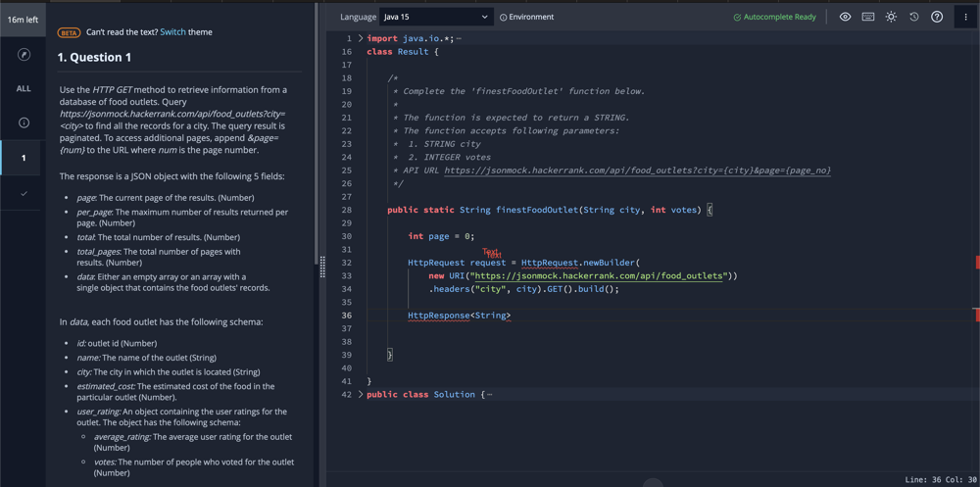980x487 pixels.
Task: Open code history with the clock-arrow icon
Action: coord(913,17)
